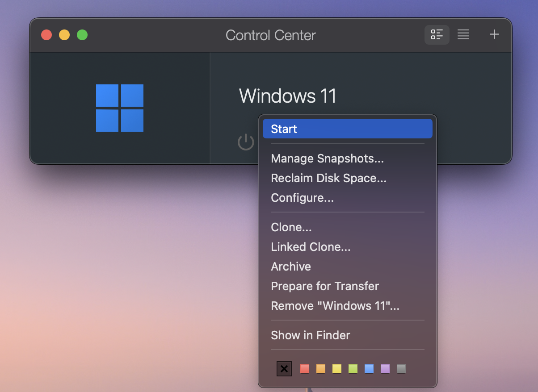Archive the Windows 11 virtual machine
The height and width of the screenshot is (392, 538).
click(290, 266)
